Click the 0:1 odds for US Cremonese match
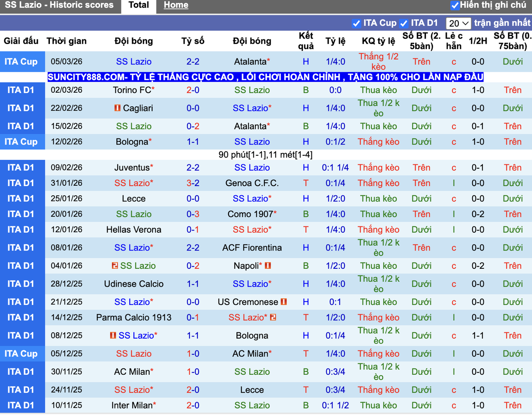Image resolution: width=532 pixels, height=415 pixels. [335, 302]
